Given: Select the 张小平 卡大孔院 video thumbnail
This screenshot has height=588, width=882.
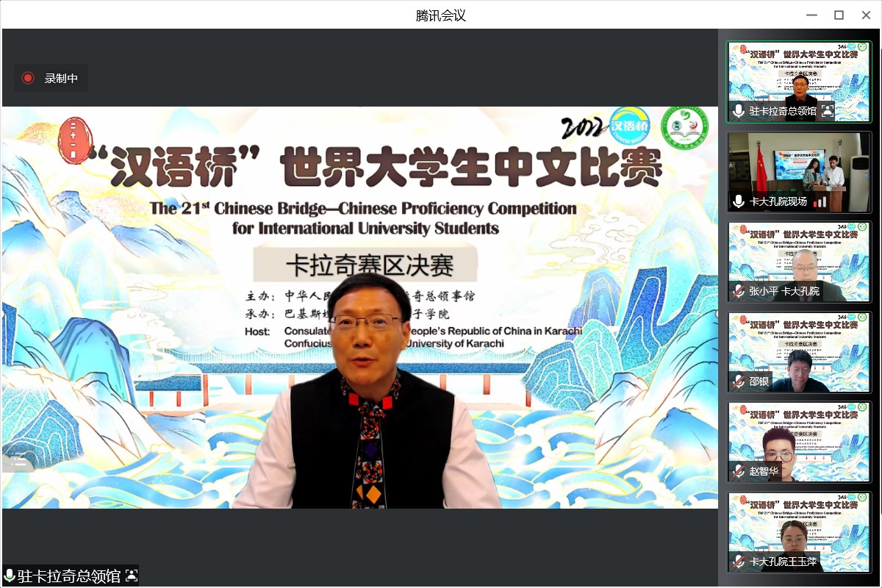Looking at the screenshot, I should (799, 262).
